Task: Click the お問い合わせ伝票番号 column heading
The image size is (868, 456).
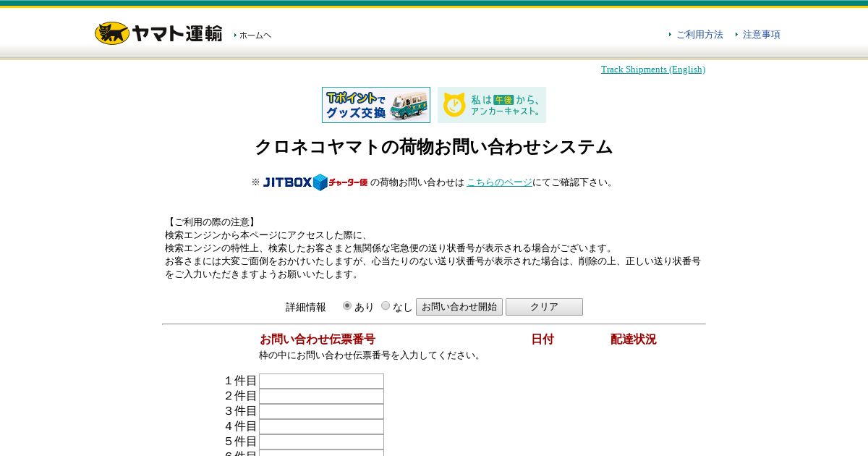Action: tap(318, 339)
